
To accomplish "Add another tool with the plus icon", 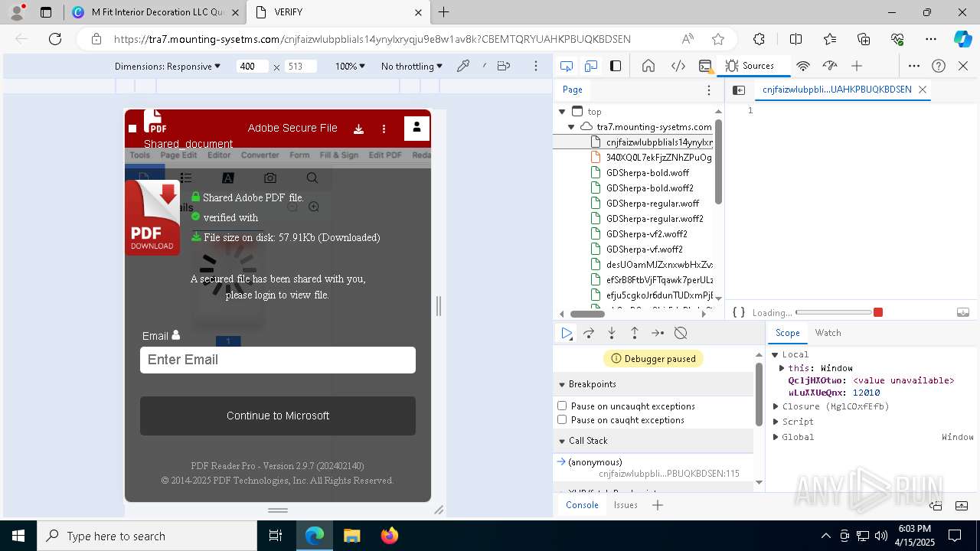I will pos(857,66).
